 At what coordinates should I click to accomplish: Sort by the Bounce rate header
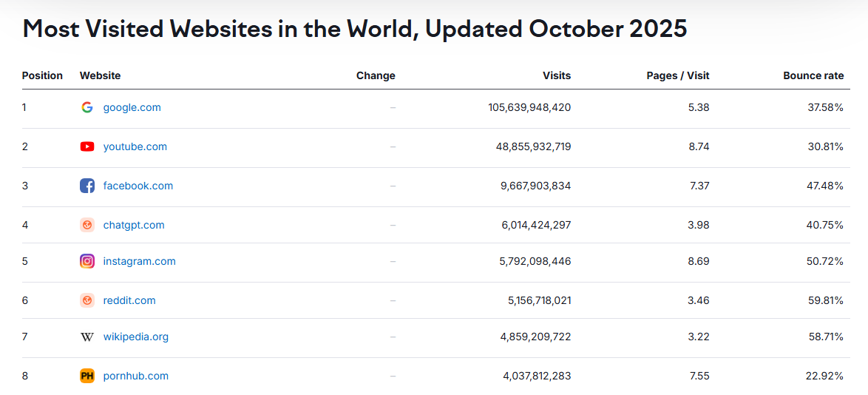click(x=813, y=75)
